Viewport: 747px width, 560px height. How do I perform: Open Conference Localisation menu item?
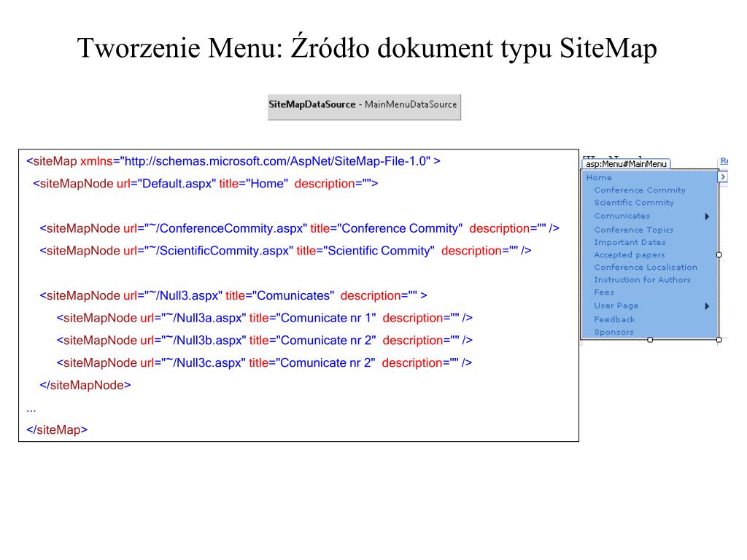(x=646, y=267)
